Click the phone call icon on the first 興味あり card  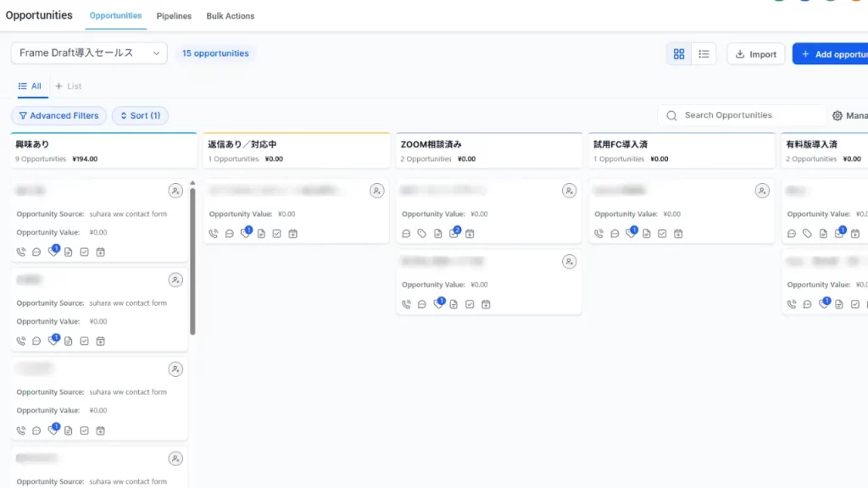(x=21, y=252)
